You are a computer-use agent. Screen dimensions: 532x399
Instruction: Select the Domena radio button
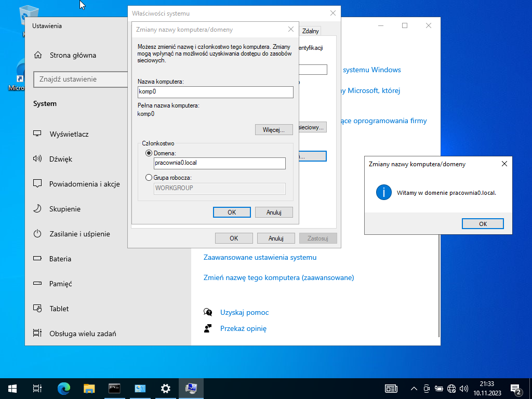(x=149, y=153)
